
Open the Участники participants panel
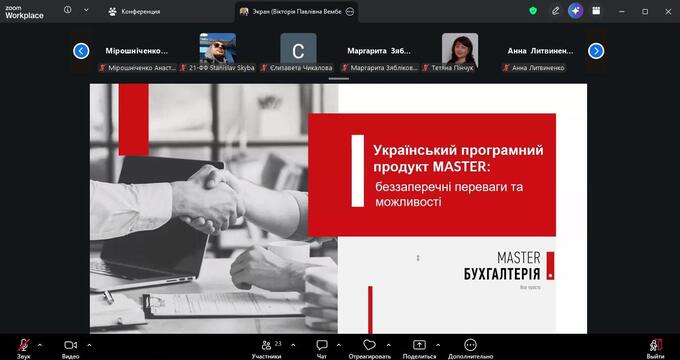coord(266,348)
